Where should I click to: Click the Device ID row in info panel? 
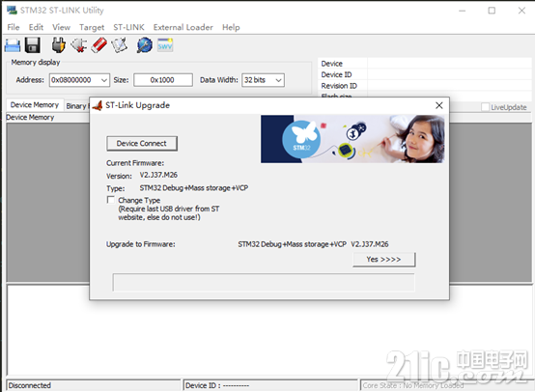[x=425, y=74]
